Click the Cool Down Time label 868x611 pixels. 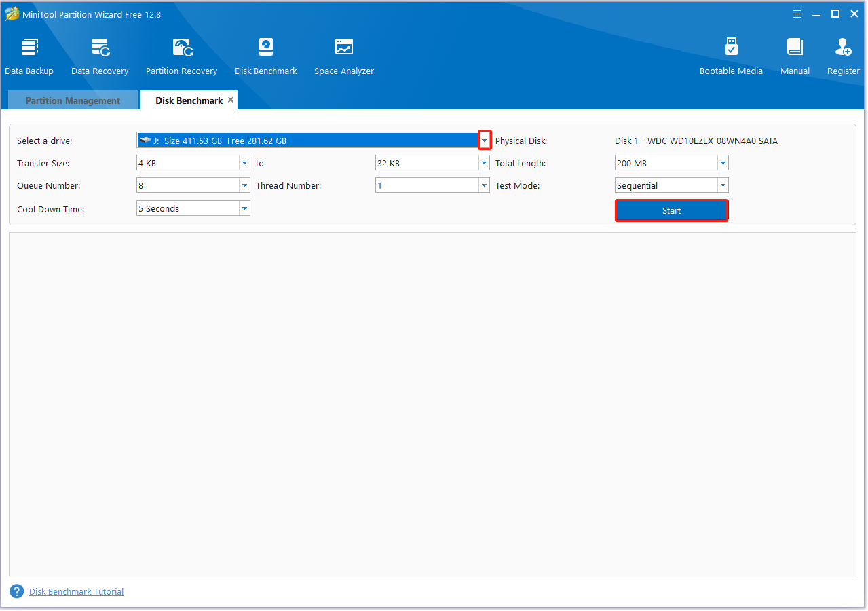51,210
